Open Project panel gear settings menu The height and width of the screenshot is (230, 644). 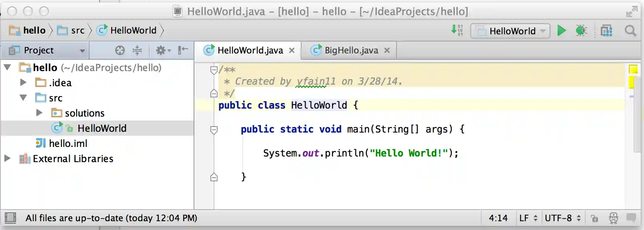coord(162,50)
